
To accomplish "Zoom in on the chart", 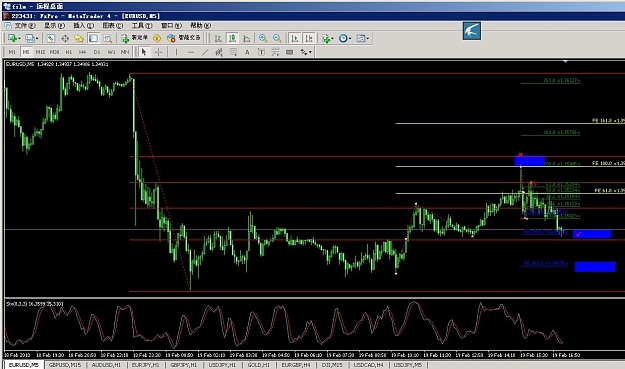I will (x=263, y=38).
